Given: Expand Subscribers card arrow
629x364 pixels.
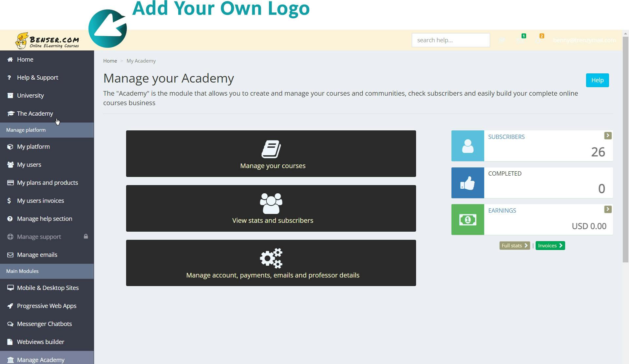Looking at the screenshot, I should pos(608,136).
